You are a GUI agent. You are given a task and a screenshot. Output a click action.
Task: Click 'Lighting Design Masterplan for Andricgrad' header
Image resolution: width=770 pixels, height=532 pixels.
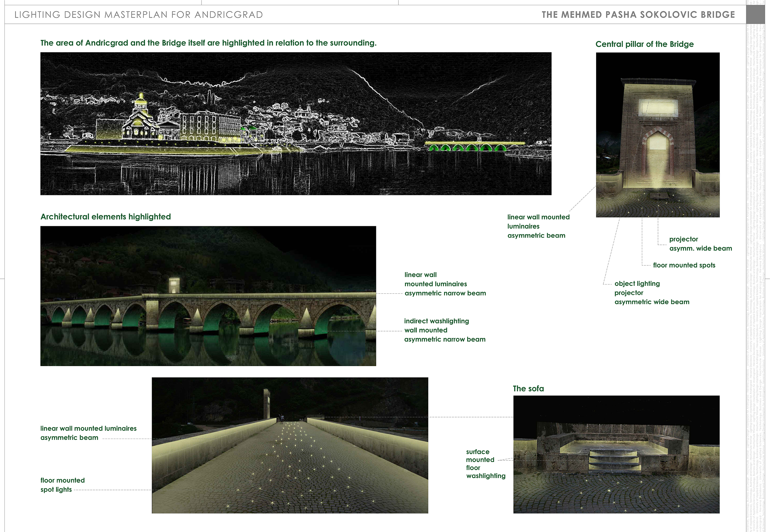coord(139,15)
